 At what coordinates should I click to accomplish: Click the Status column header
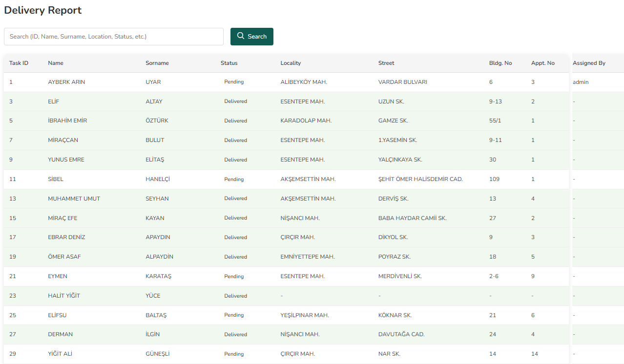coord(229,63)
